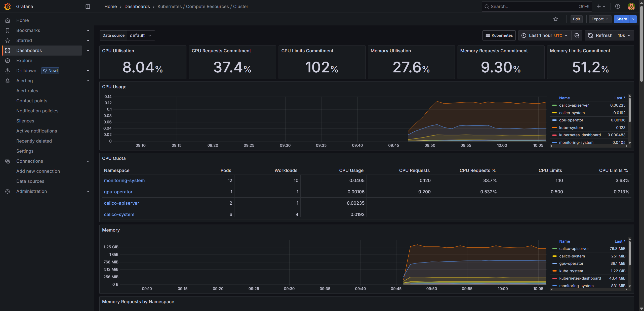Collapse the Alerting section chevron
644x311 pixels.
pyautogui.click(x=88, y=81)
